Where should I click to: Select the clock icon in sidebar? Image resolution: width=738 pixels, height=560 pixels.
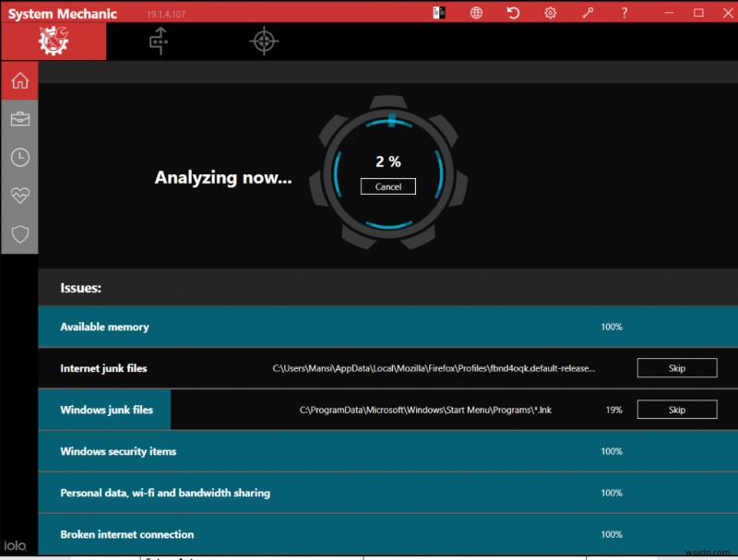click(19, 158)
